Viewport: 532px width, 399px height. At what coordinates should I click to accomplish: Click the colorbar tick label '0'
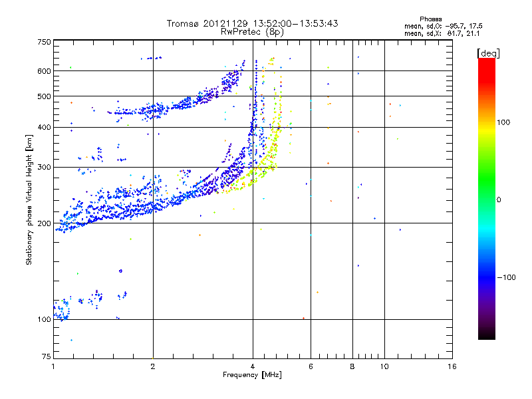[x=499, y=199]
